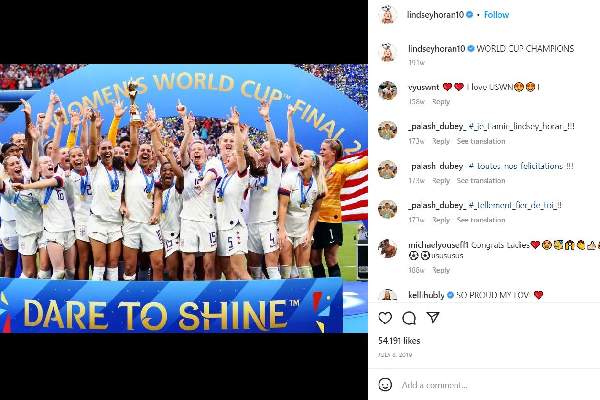Reply to michaelyouseff1 comment
The height and width of the screenshot is (400, 600).
(441, 270)
